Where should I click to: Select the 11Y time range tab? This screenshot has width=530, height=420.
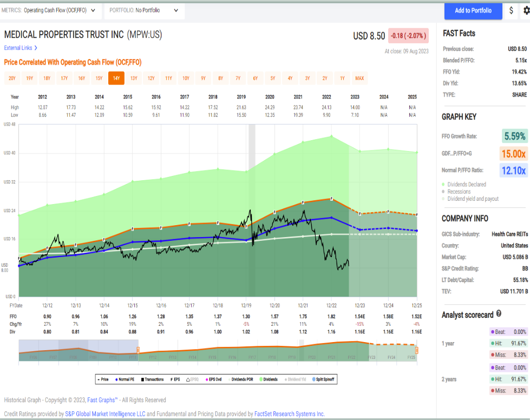[x=169, y=78]
